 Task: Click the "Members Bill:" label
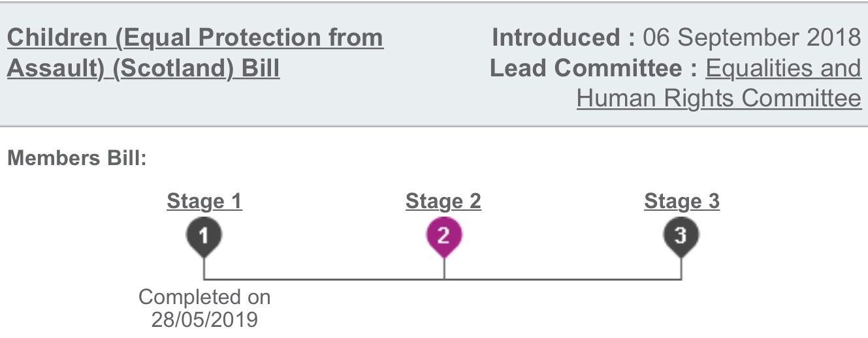tap(77, 159)
